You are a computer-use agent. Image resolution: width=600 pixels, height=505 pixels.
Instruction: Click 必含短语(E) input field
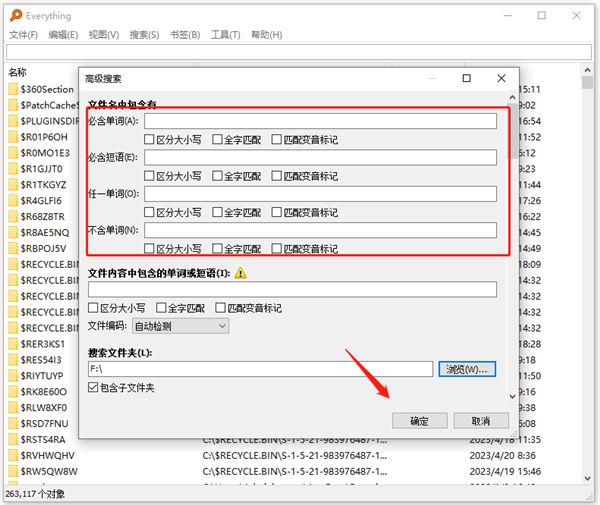pyautogui.click(x=320, y=157)
